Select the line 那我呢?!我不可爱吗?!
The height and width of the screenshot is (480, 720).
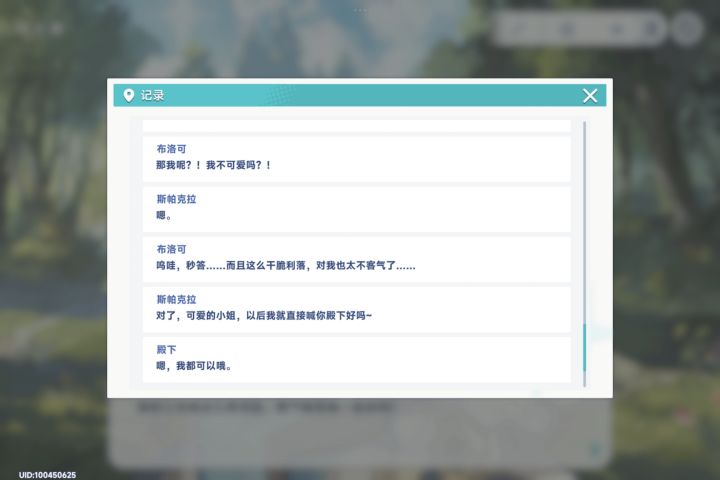click(x=214, y=165)
